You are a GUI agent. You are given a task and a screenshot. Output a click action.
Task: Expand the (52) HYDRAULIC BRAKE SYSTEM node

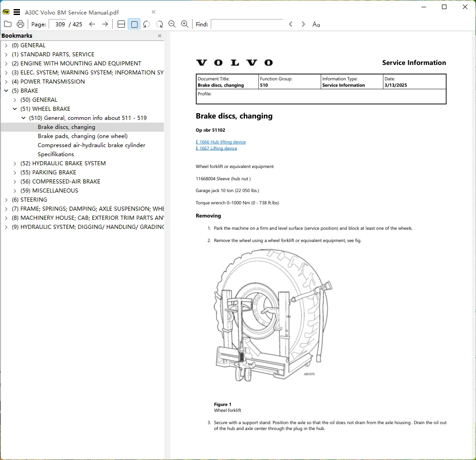(15, 163)
